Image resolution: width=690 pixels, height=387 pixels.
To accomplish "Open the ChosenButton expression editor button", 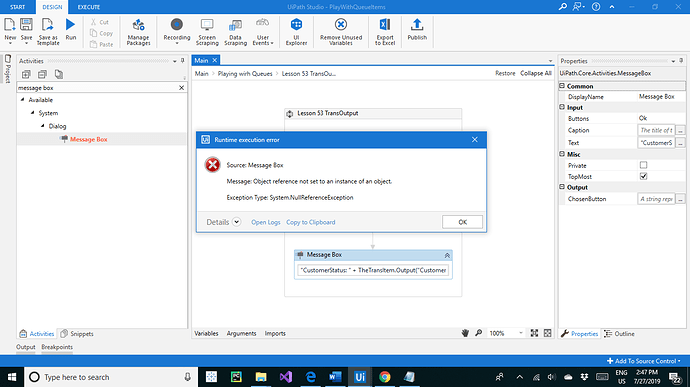I will pyautogui.click(x=680, y=199).
